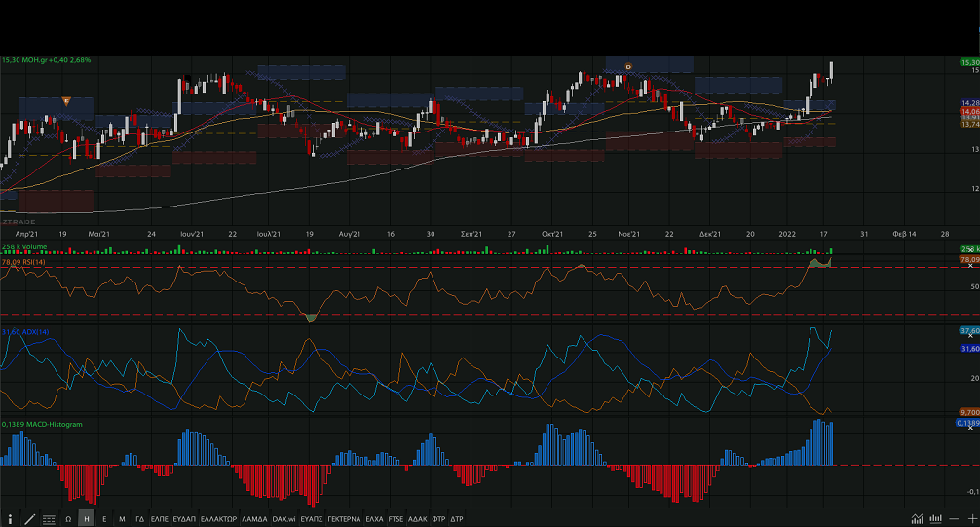Viewport: 980px width, 527px height.
Task: Click the MACD-Histogram indicator label
Action: 42,425
